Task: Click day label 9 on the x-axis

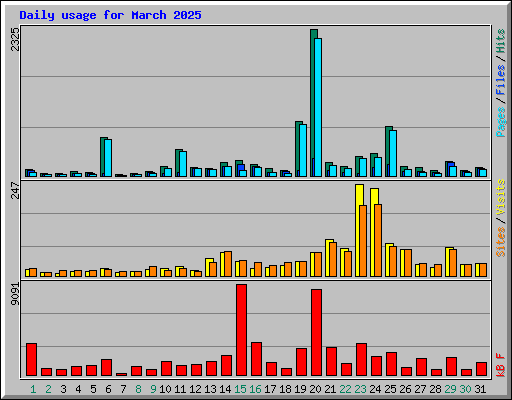Action: tap(153, 389)
